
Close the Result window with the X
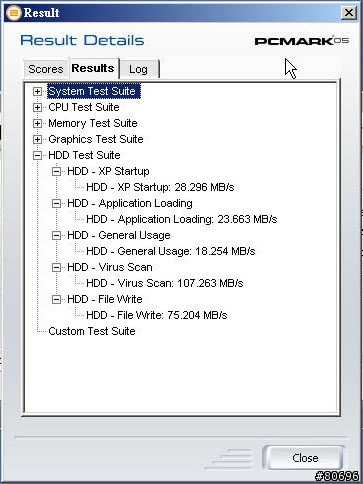coord(349,13)
